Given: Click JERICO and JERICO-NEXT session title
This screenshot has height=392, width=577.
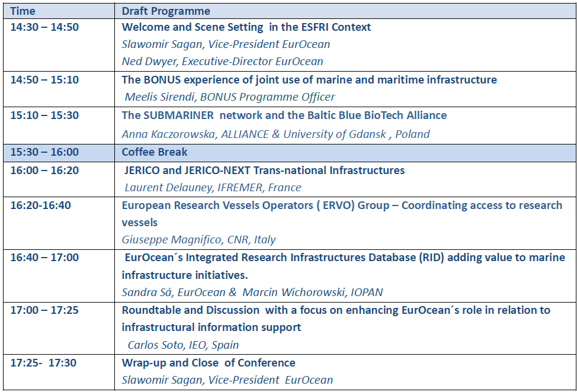Looking at the screenshot, I should pyautogui.click(x=265, y=171).
